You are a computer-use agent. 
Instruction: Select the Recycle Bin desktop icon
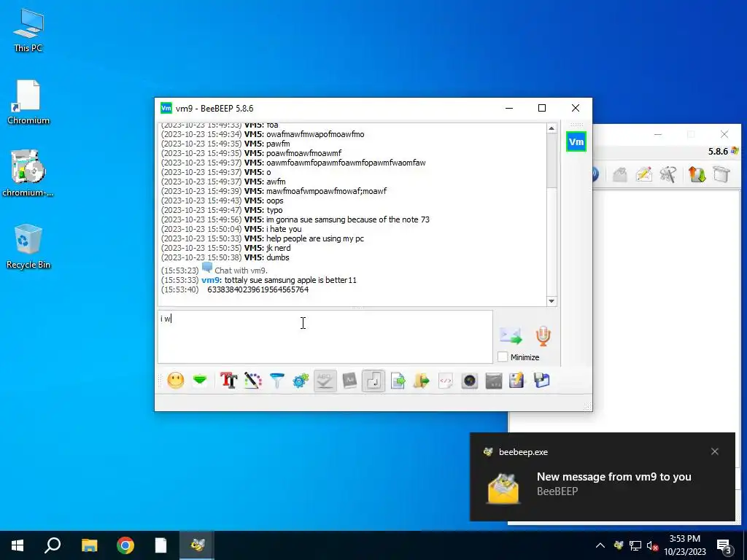coord(28,246)
